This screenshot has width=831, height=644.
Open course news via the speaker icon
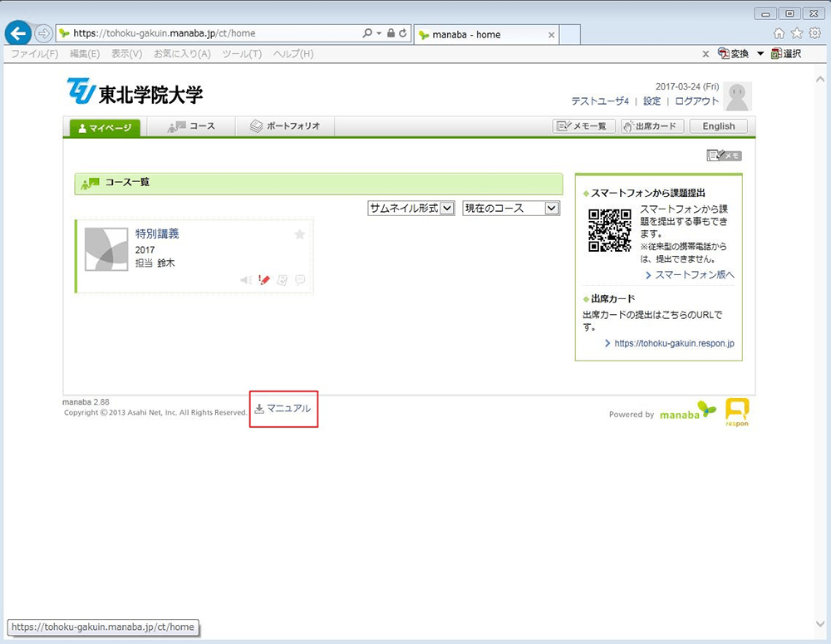tap(246, 280)
